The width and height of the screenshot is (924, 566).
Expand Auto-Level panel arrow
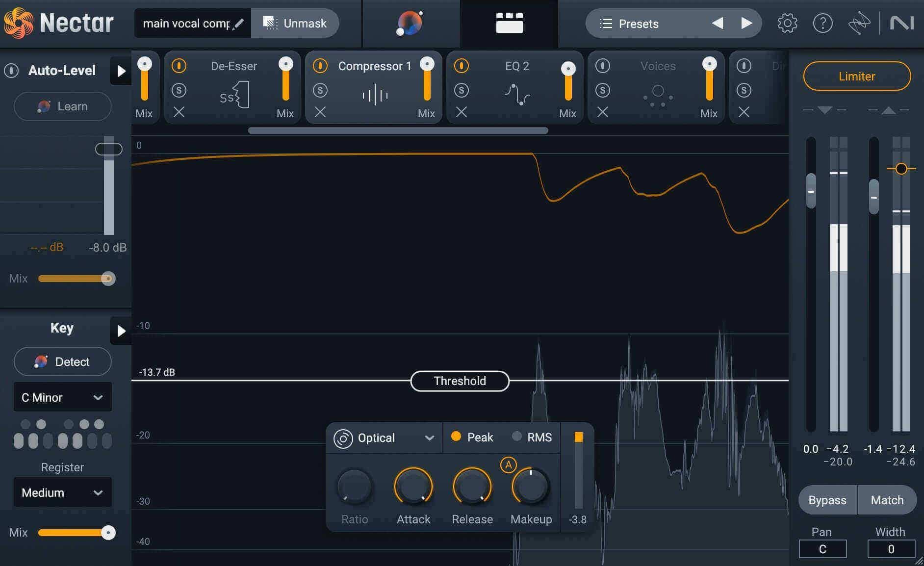click(121, 71)
